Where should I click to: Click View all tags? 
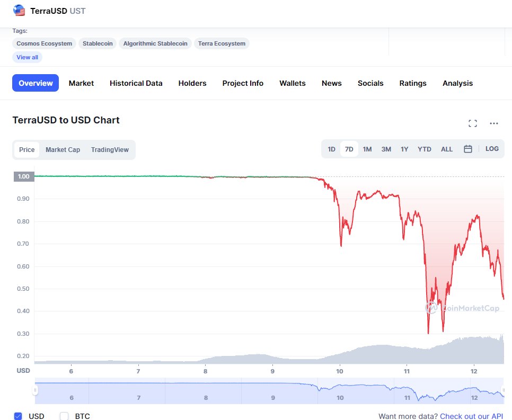[27, 57]
